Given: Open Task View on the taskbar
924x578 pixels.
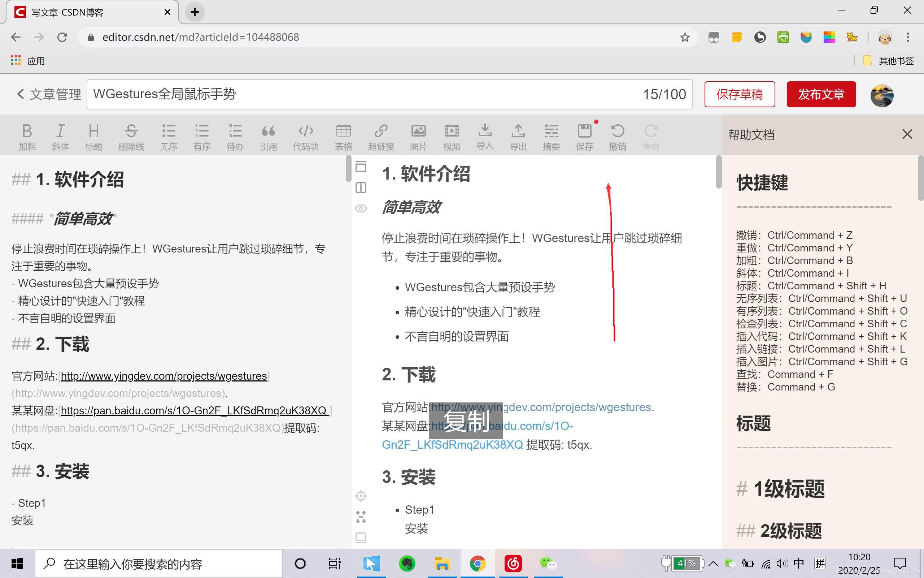Looking at the screenshot, I should coord(335,564).
